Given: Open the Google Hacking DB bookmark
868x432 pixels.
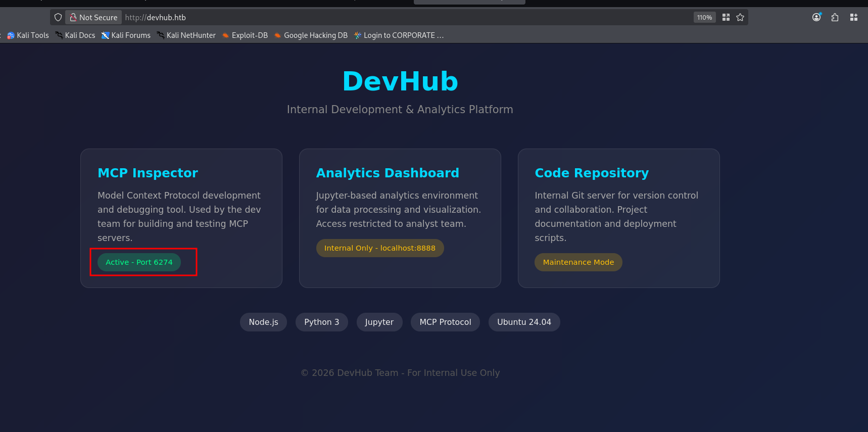Looking at the screenshot, I should click(311, 35).
